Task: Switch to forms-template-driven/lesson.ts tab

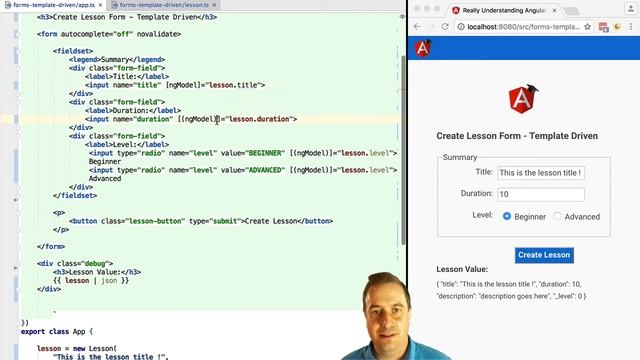Action: pos(164,5)
